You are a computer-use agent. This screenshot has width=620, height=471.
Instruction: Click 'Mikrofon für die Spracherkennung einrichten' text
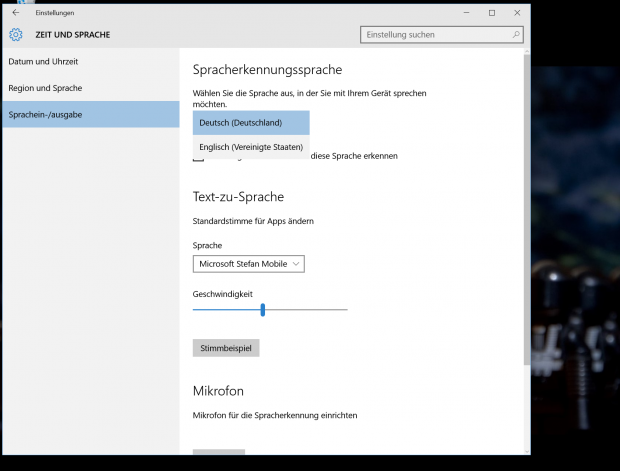click(x=275, y=415)
